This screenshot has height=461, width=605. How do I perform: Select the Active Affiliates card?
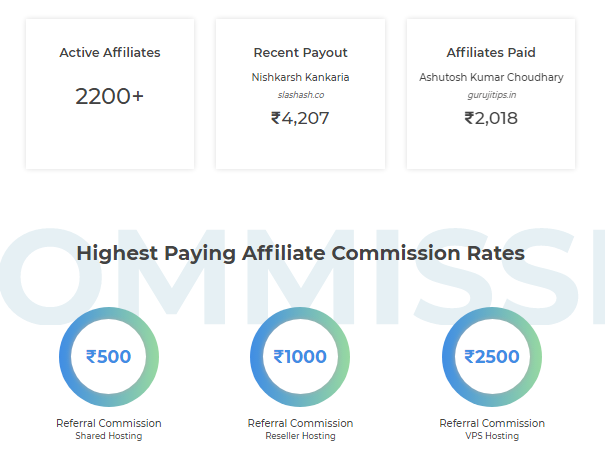(x=110, y=94)
